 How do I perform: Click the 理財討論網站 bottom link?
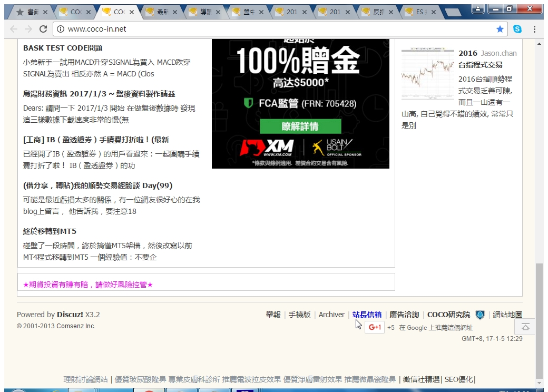coord(85,379)
